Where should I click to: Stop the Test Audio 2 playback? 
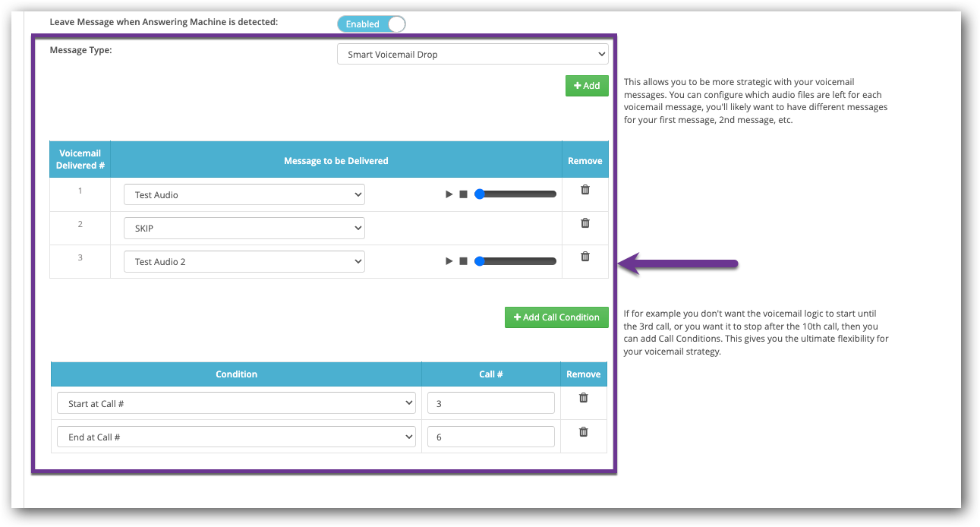pyautogui.click(x=463, y=261)
